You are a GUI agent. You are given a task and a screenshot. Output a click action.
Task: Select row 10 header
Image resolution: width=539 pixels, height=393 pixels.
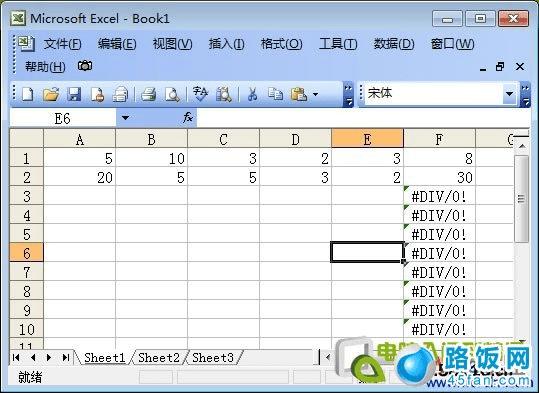coord(26,329)
